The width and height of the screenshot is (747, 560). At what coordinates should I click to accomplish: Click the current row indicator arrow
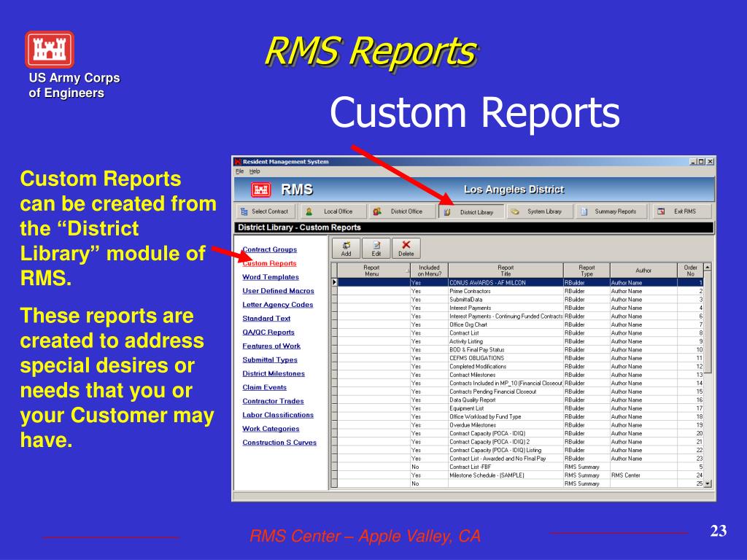click(x=334, y=283)
